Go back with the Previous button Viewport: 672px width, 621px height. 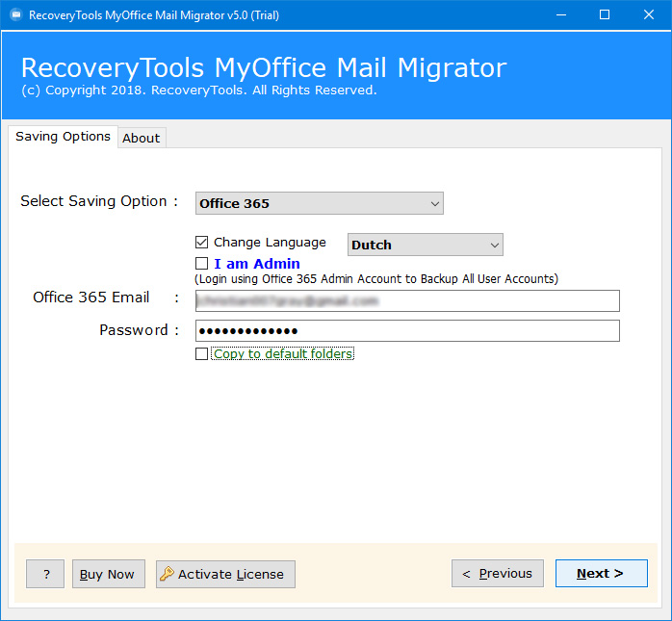click(498, 574)
